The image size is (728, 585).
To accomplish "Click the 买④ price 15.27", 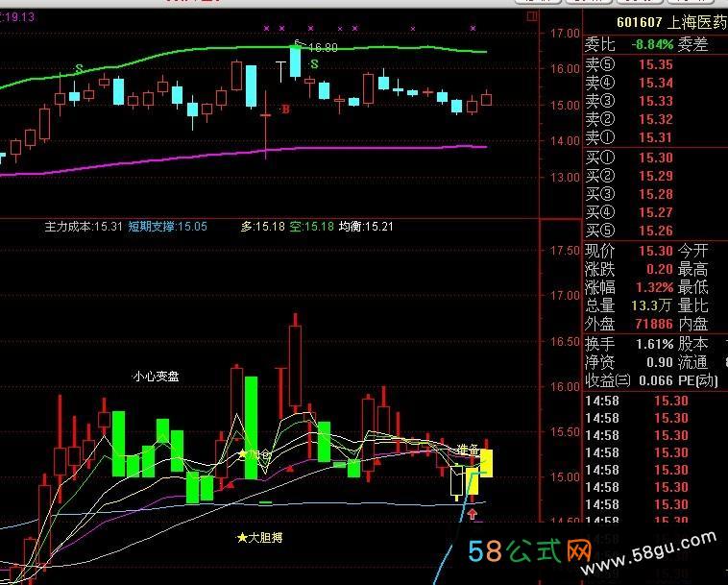I will pos(656,212).
